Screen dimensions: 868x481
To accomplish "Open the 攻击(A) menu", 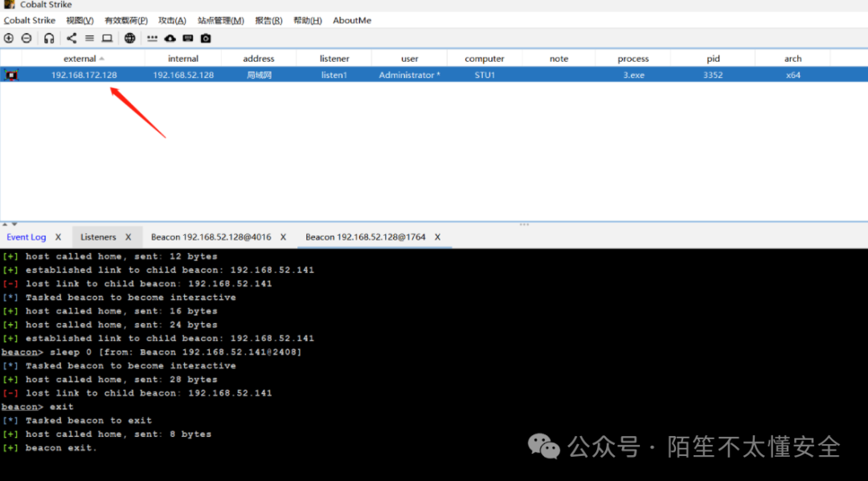I will click(171, 20).
